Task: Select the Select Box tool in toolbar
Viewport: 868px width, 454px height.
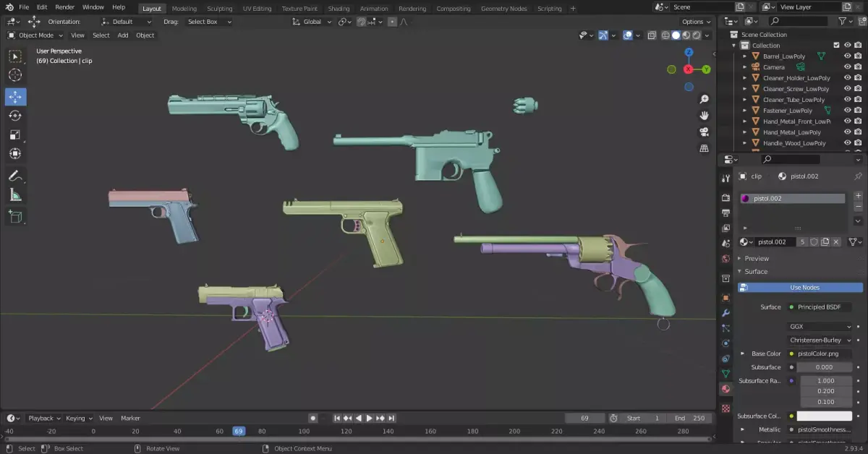Action: click(x=15, y=56)
